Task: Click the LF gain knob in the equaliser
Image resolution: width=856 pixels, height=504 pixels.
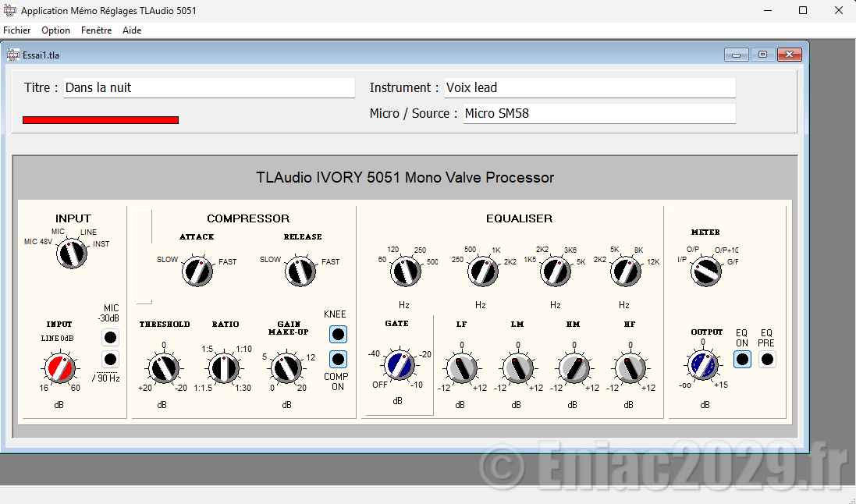Action: pos(460,367)
